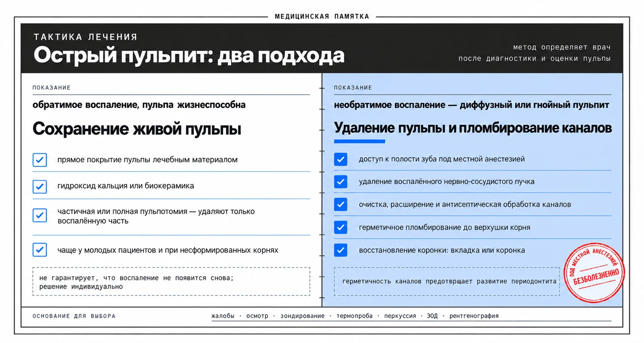This screenshot has height=343, width=644.
Task: Click the heading 'Сохранение живой пульпы'
Action: pos(137,129)
